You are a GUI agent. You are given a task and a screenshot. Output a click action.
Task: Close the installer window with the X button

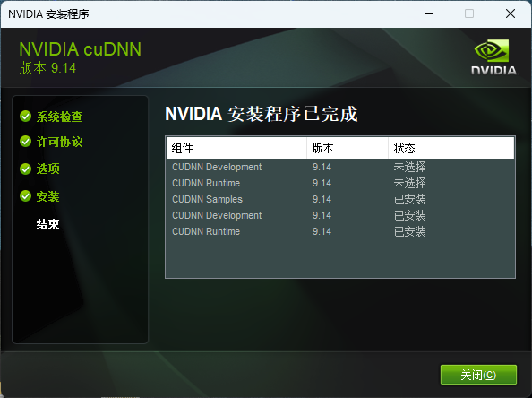[511, 14]
